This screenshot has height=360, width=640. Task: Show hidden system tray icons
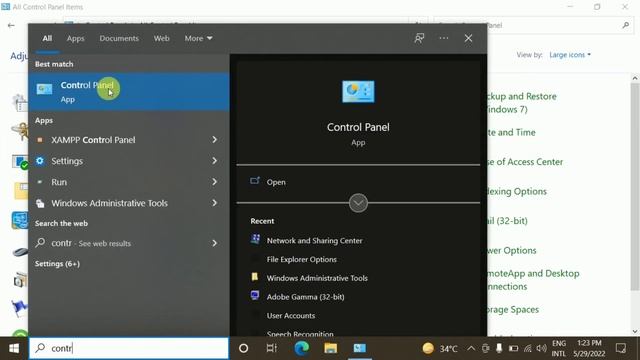click(x=471, y=349)
